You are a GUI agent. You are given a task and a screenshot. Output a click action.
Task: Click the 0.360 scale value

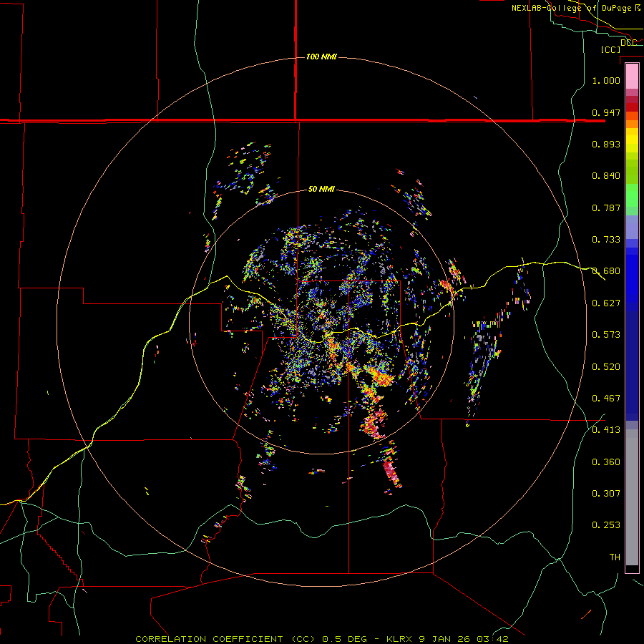606,462
